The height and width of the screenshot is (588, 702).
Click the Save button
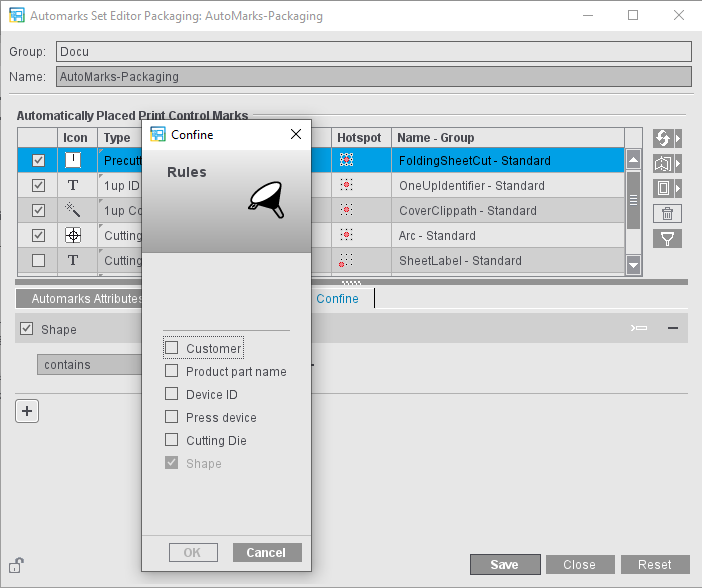coord(504,565)
